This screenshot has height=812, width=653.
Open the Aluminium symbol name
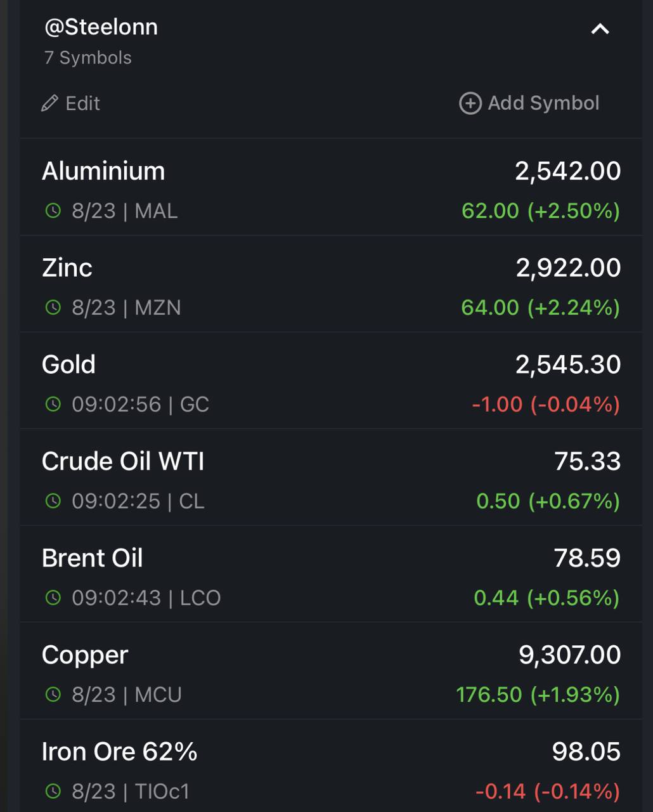pos(103,171)
